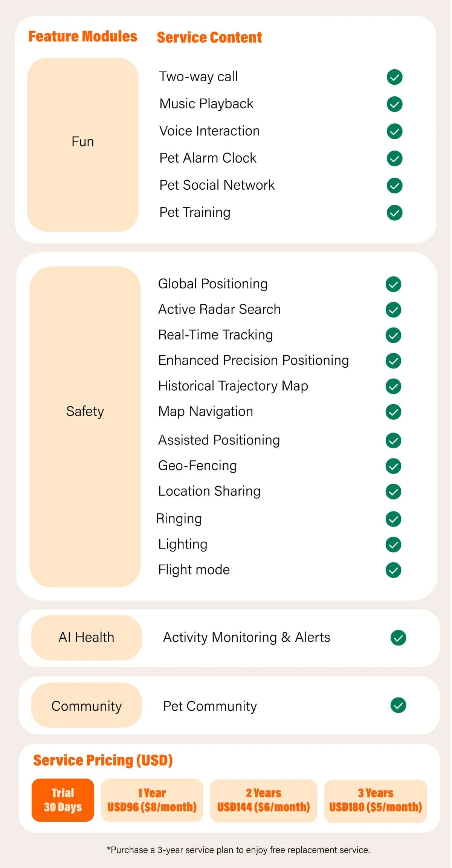Click the green checkmark beside Two-way call
Image resolution: width=452 pixels, height=868 pixels.
point(394,77)
